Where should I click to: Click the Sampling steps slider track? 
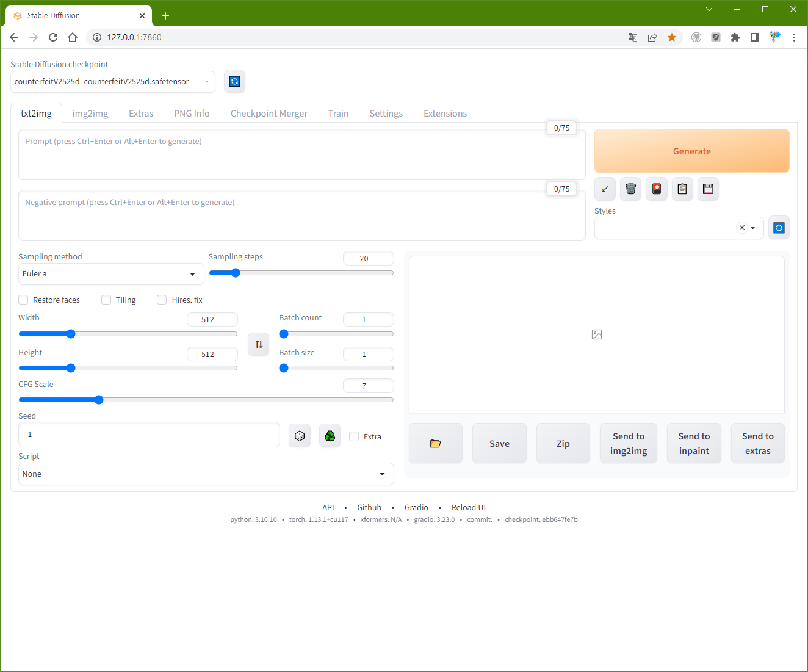301,273
